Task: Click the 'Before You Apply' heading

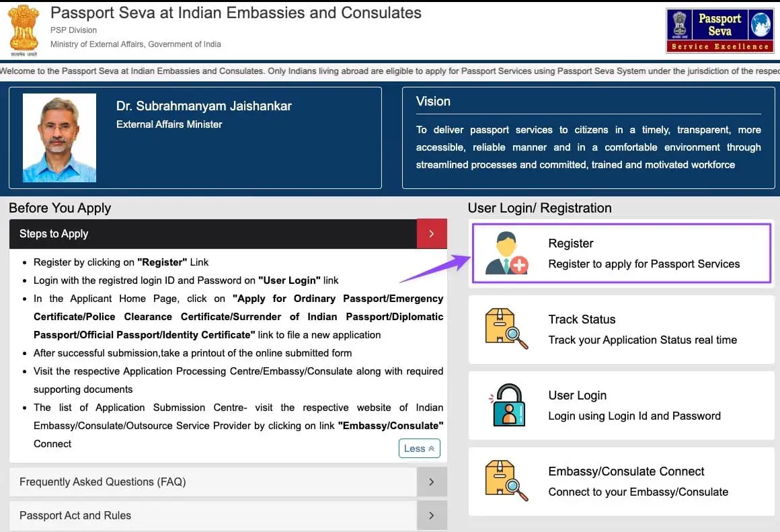Action: pos(60,208)
